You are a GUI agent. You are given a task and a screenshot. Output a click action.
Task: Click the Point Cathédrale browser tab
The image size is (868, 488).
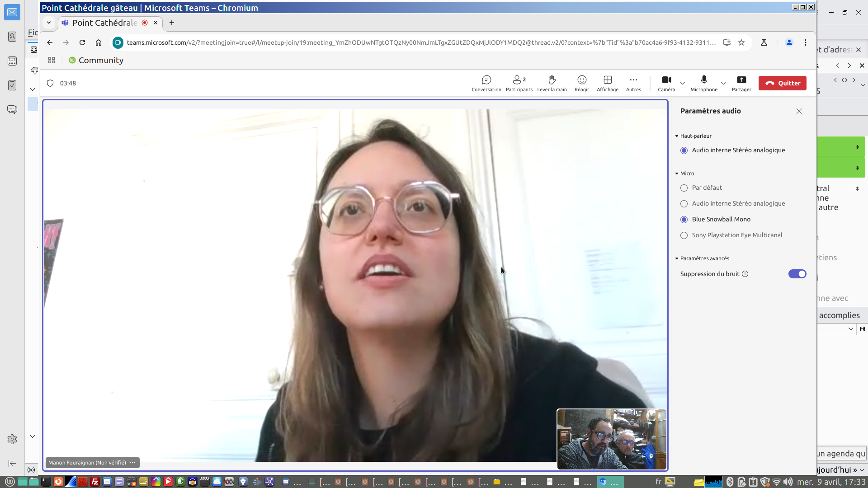coord(105,23)
